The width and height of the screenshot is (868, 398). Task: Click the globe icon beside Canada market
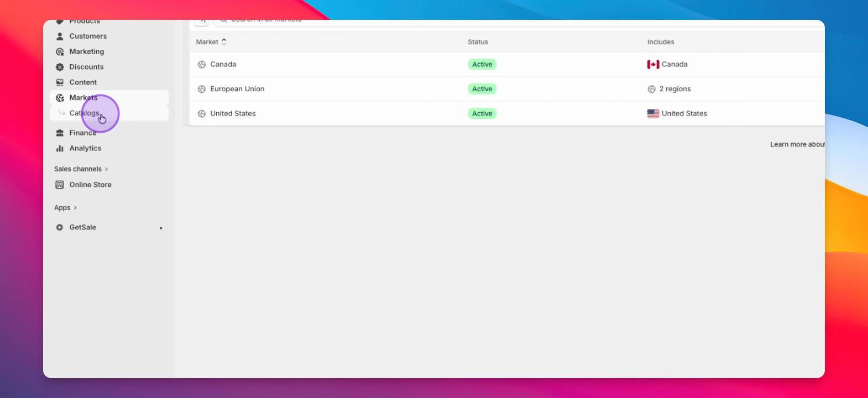tap(202, 65)
